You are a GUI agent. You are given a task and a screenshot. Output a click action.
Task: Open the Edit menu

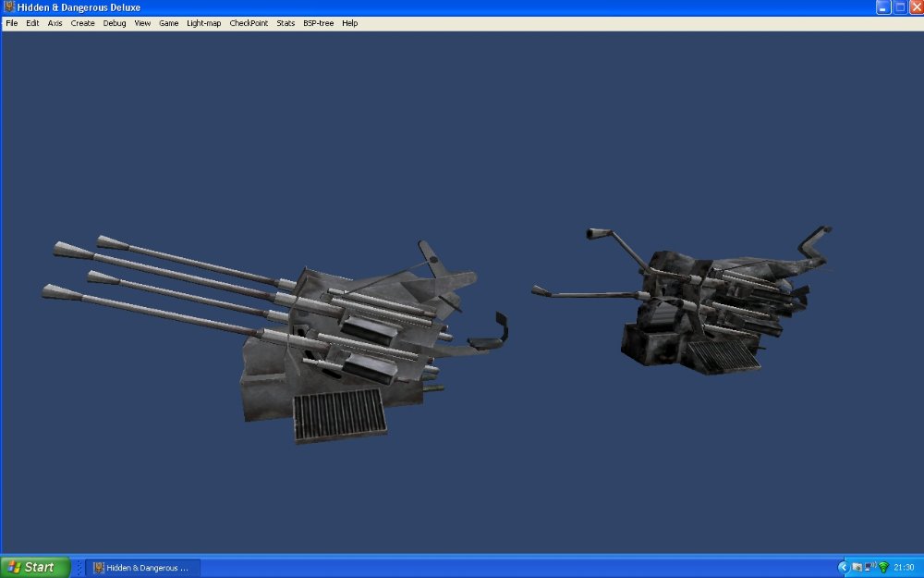click(x=32, y=23)
